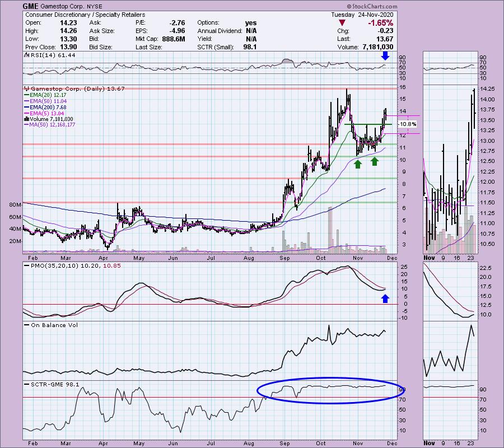Viewport: 504px width, 448px height.
Task: Click the header Volume value 7,181,030
Action: coord(377,47)
